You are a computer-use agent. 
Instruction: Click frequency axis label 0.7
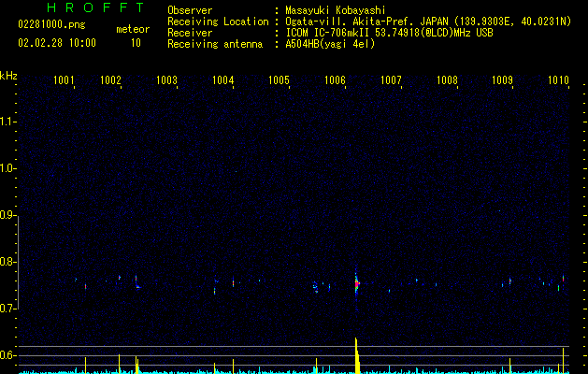pos(7,309)
